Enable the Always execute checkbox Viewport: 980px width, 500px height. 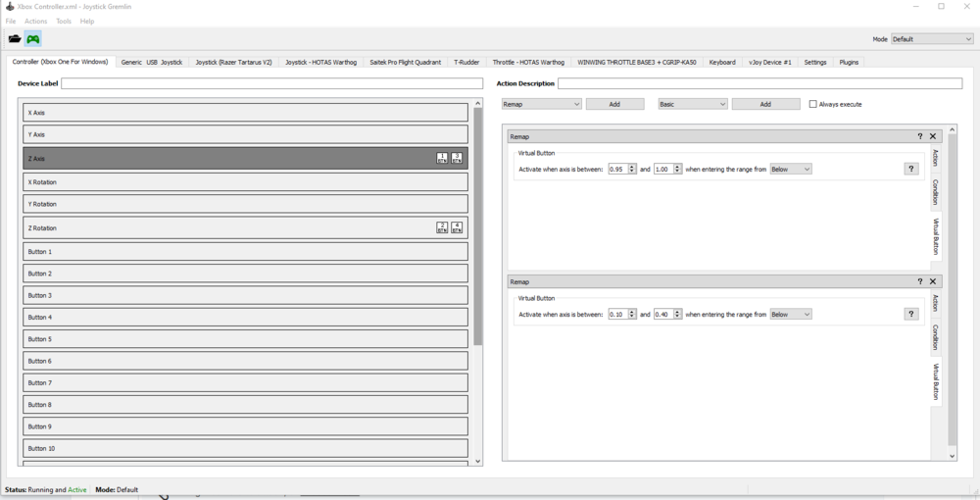pyautogui.click(x=812, y=104)
